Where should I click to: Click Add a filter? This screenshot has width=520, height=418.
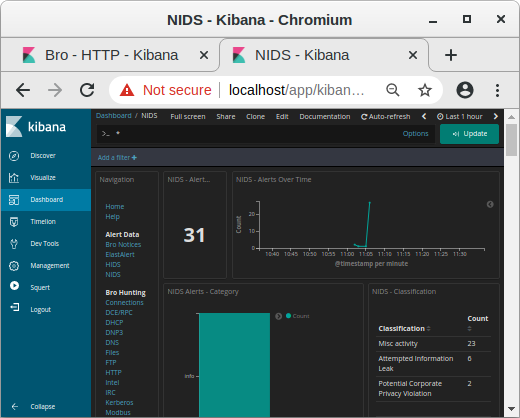pyautogui.click(x=117, y=158)
